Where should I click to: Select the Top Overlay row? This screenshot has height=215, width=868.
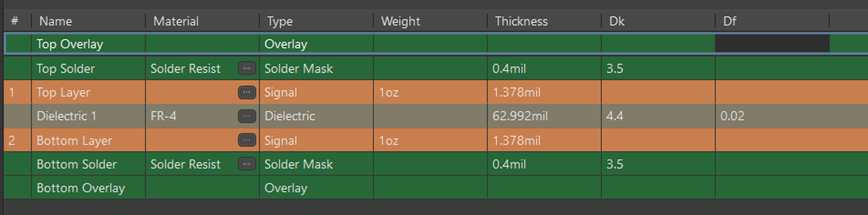pos(436,44)
